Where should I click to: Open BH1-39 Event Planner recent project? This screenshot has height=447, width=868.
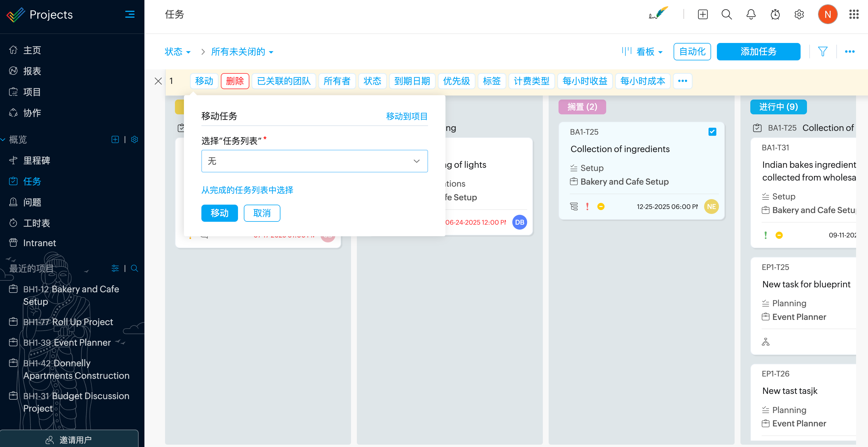(x=67, y=342)
